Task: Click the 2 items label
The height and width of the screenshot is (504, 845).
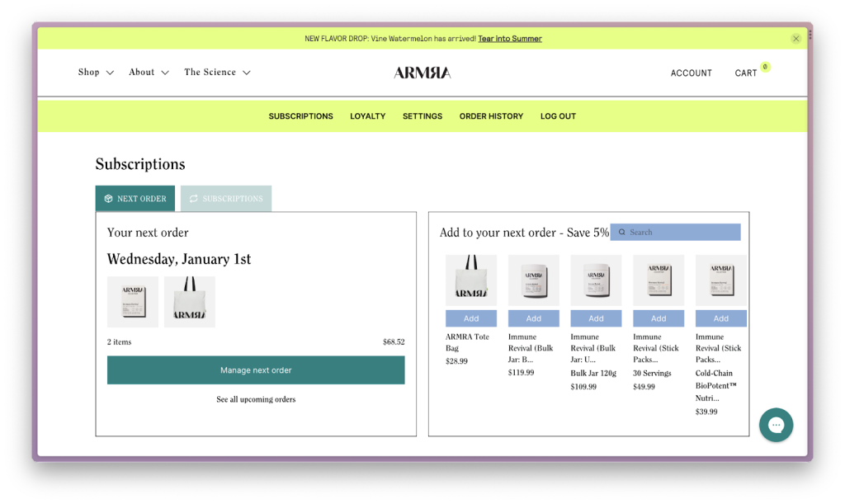Action: [x=119, y=342]
